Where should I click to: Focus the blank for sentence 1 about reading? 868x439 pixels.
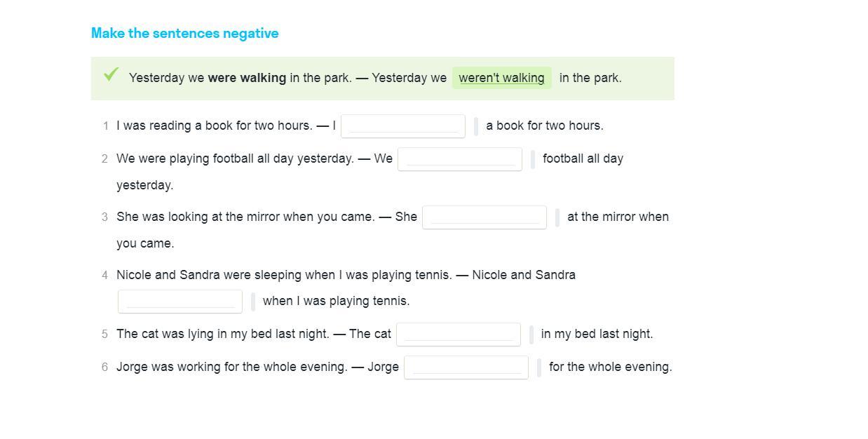[x=402, y=126]
